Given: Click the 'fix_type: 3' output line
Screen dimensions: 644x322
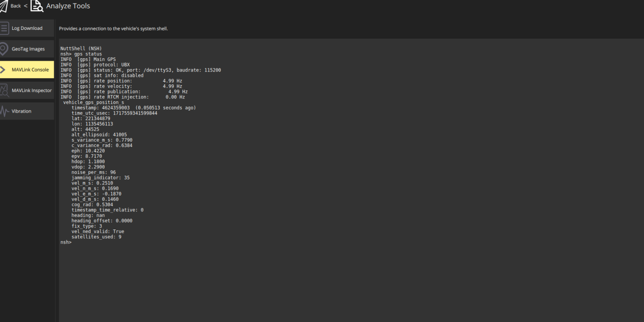Looking at the screenshot, I should tap(86, 226).
